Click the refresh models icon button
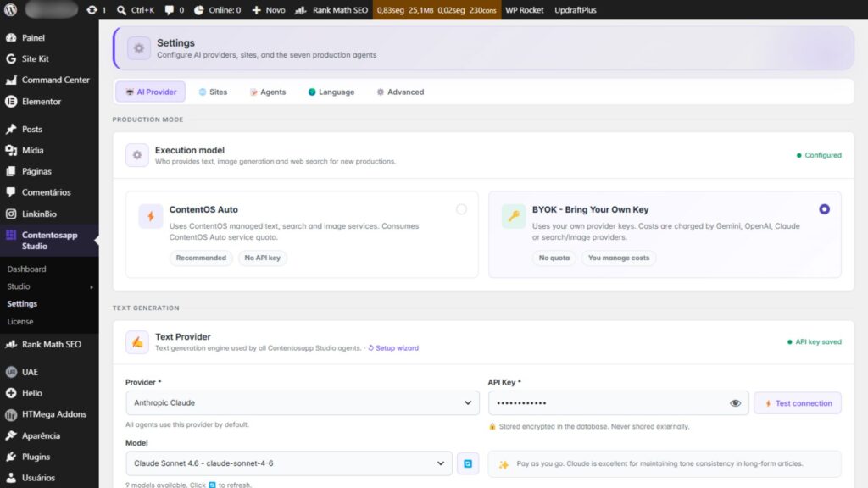The width and height of the screenshot is (868, 488). coord(468,463)
